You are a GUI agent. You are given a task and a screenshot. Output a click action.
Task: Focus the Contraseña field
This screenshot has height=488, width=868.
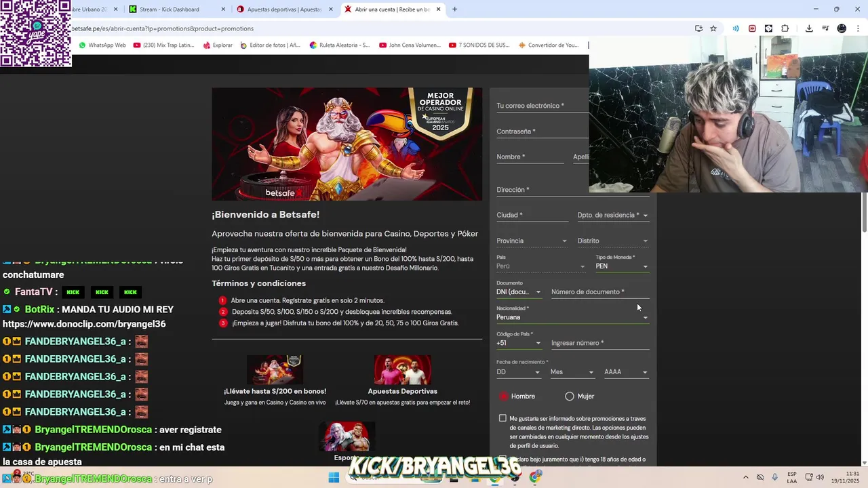coord(542,131)
